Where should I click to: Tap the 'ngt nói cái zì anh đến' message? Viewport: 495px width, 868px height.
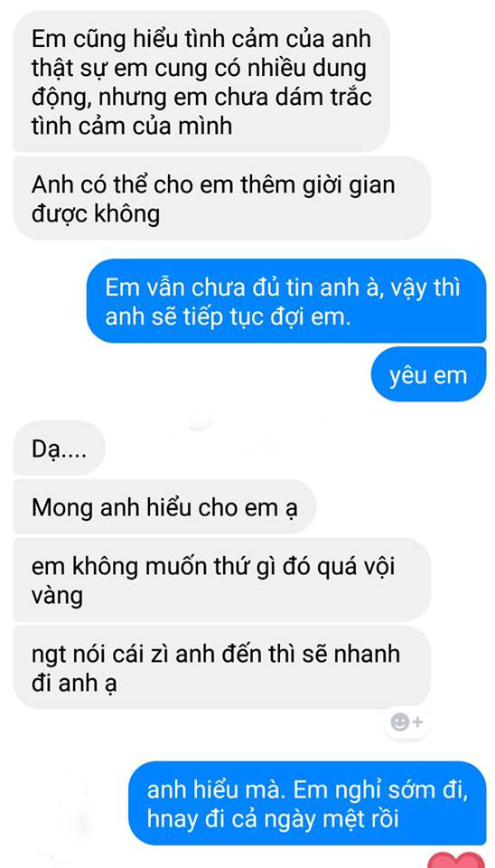[x=221, y=667]
